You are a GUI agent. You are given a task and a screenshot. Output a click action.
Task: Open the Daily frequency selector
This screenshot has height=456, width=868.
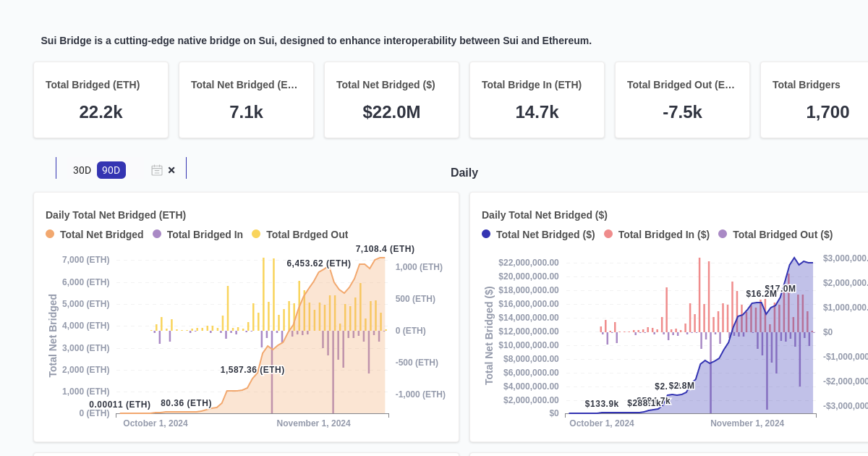click(x=464, y=173)
